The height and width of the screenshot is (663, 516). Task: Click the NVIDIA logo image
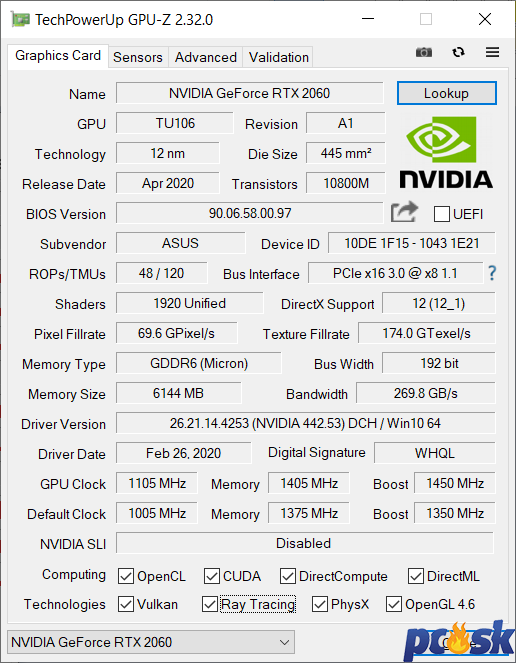click(x=446, y=152)
